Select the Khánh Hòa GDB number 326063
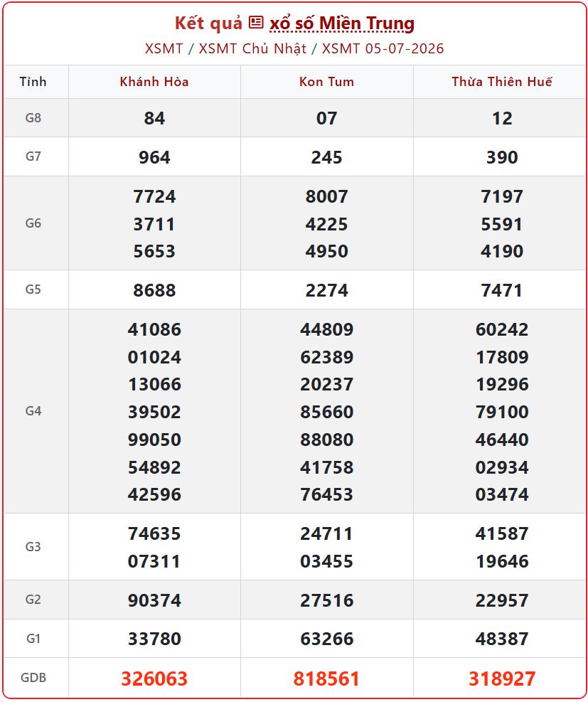This screenshot has height=702, width=588. coord(154,679)
